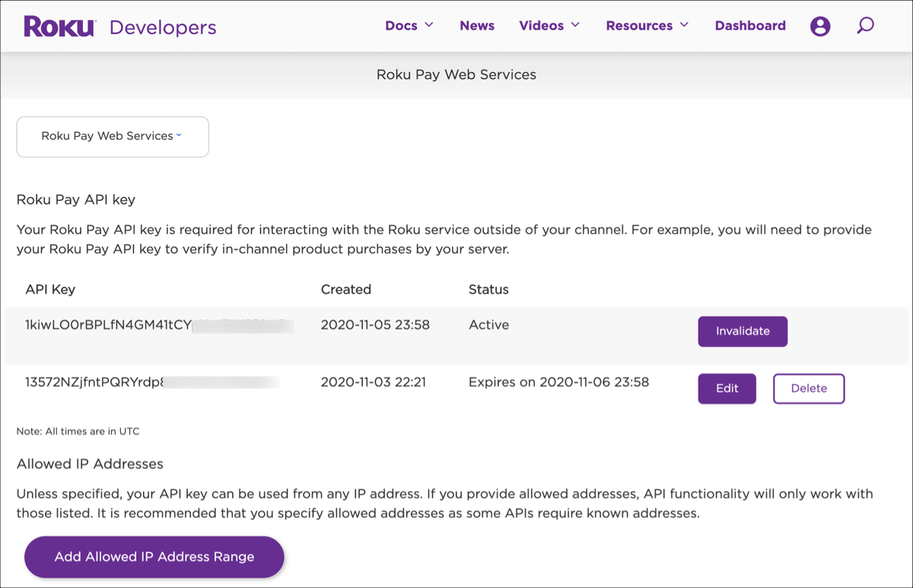Expand the Videos menu
The width and height of the screenshot is (913, 588).
[x=549, y=25]
